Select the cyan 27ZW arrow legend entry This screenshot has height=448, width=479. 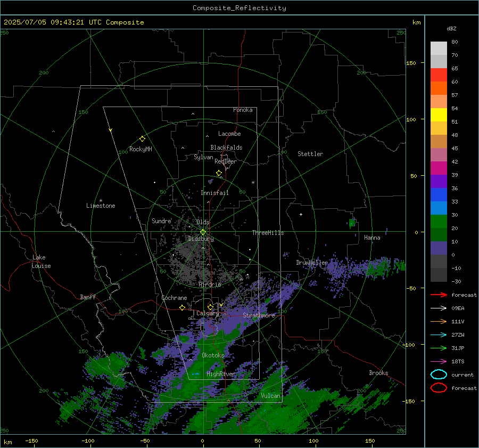(439, 335)
